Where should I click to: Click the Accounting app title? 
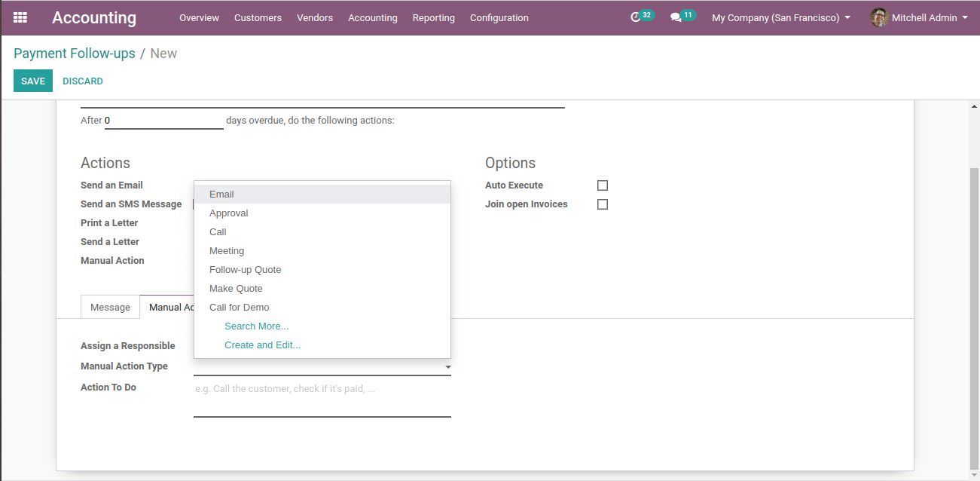coord(94,17)
